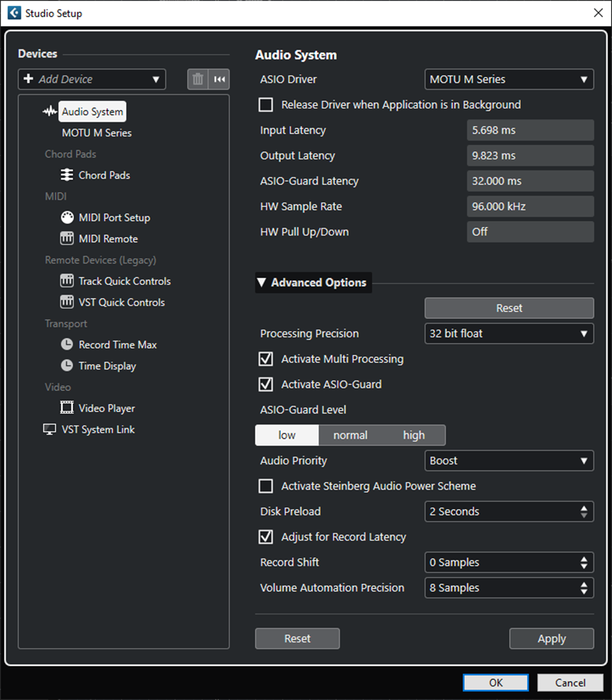Image resolution: width=612 pixels, height=700 pixels.
Task: Click the plus icon on Add Device
Action: (29, 79)
